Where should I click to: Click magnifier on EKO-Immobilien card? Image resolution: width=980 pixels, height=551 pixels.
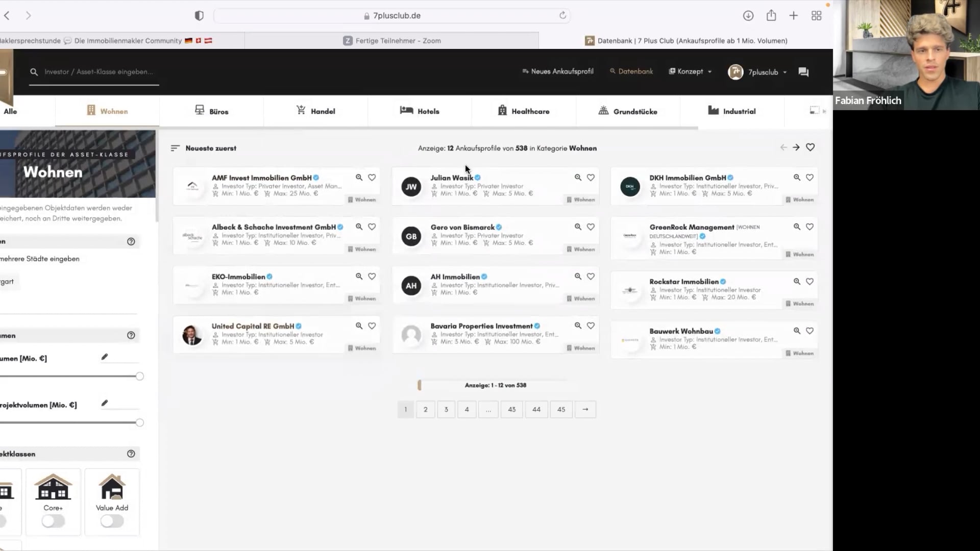(359, 276)
